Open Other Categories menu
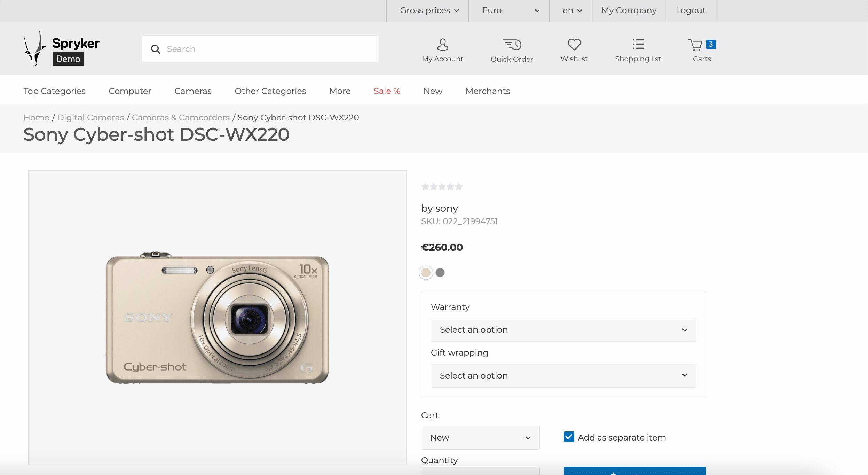The image size is (868, 475). (x=270, y=91)
